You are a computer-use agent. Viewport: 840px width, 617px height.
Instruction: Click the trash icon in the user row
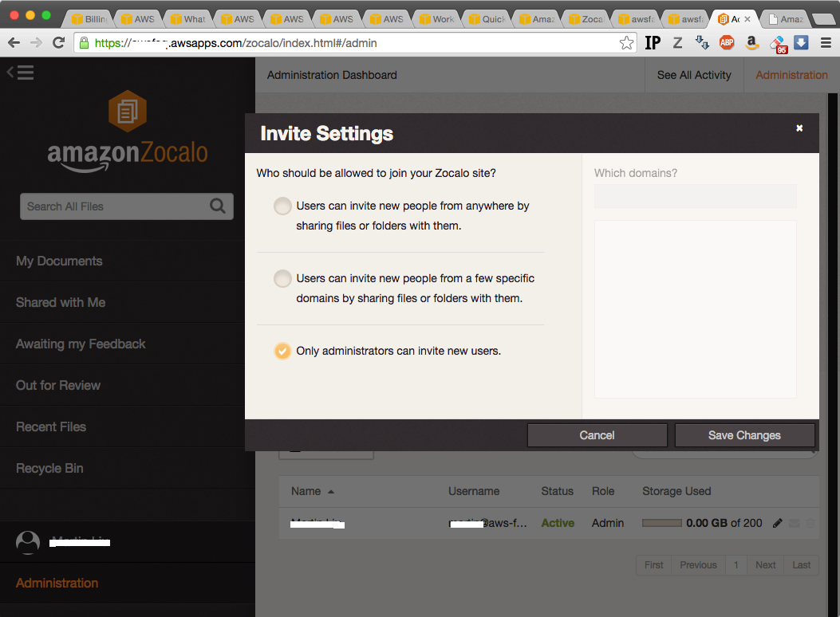coord(810,524)
